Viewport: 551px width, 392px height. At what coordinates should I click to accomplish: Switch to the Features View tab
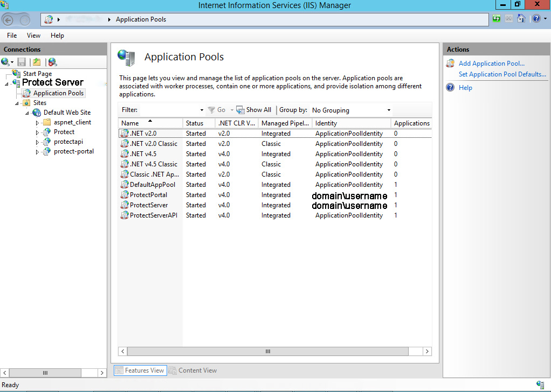coord(140,370)
